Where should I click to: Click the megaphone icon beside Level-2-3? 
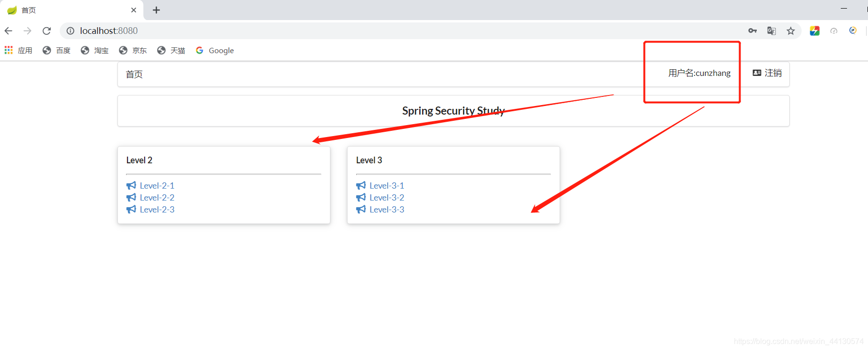pyautogui.click(x=131, y=209)
